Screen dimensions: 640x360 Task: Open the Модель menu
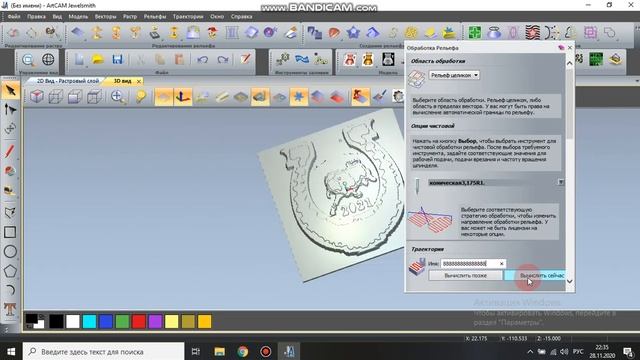click(78, 17)
